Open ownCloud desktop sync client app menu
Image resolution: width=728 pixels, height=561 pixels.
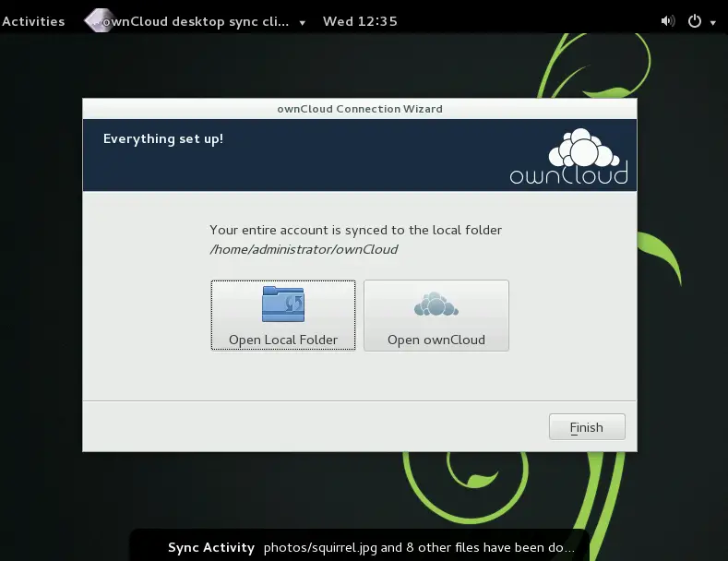click(195, 21)
